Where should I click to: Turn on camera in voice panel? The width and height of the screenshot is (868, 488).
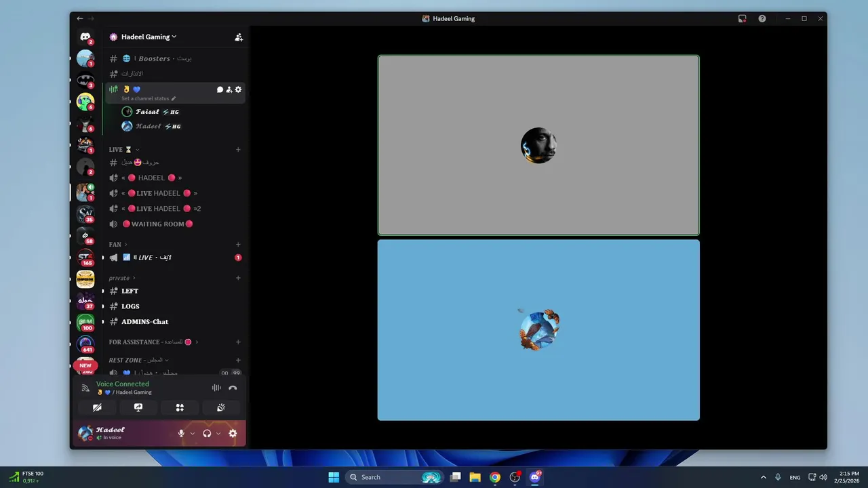(97, 407)
